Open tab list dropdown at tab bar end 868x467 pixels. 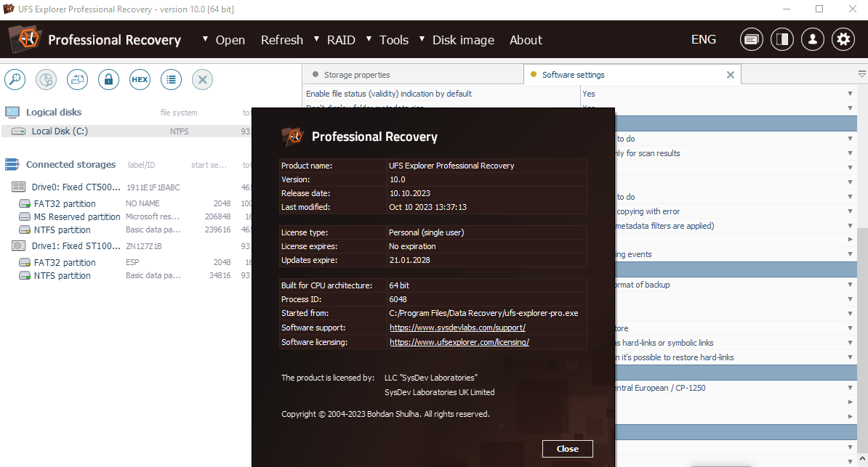(862, 73)
